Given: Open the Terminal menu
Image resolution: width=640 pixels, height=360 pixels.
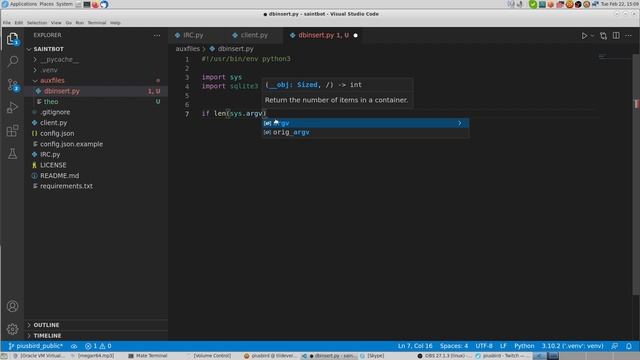Looking at the screenshot, I should [97, 23].
